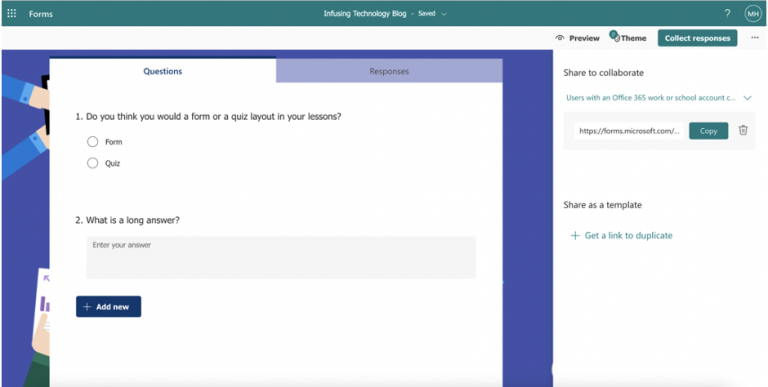Viewport: 768px width, 387px height.
Task: Open the MH account avatar
Action: 753,14
